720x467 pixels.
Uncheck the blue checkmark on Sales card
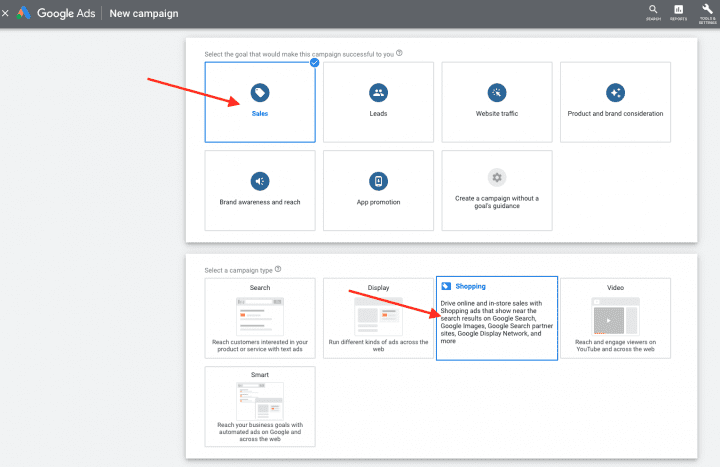click(315, 62)
